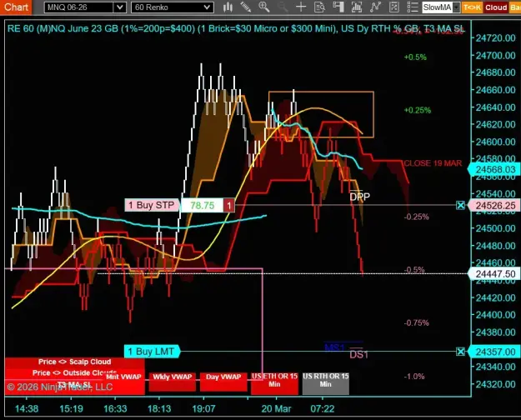
Task: Expand the MNQ 06-26 instrument dropdown arrow
Action: pos(119,7)
